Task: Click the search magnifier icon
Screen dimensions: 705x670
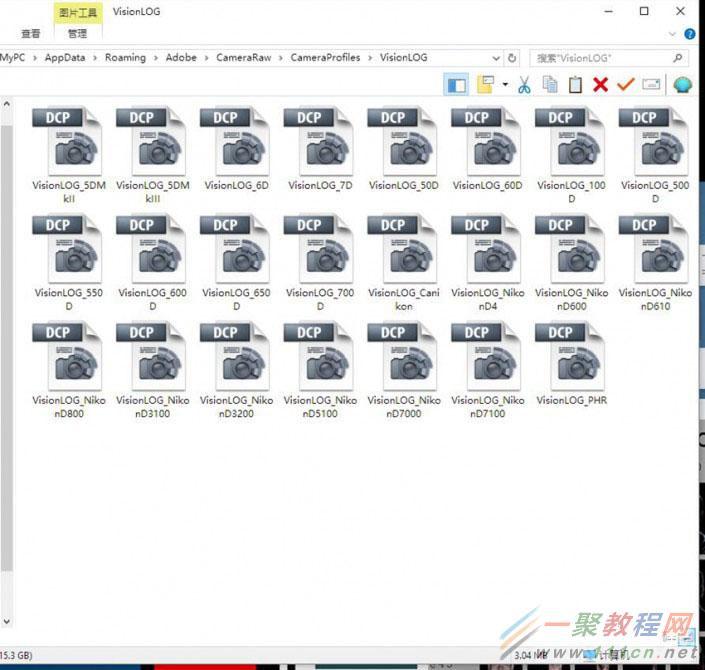Action: coord(678,58)
